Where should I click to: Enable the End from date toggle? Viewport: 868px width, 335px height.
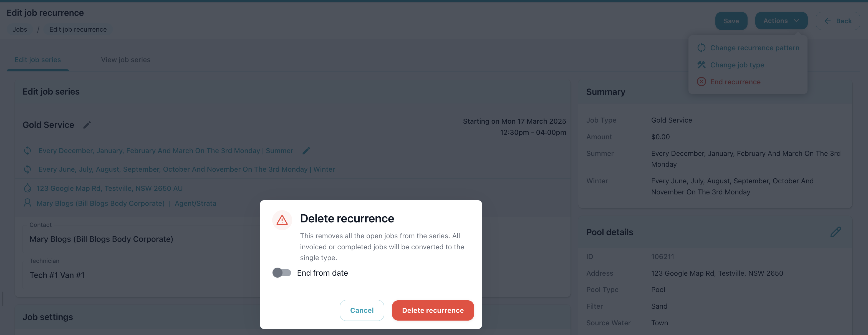[x=282, y=272]
